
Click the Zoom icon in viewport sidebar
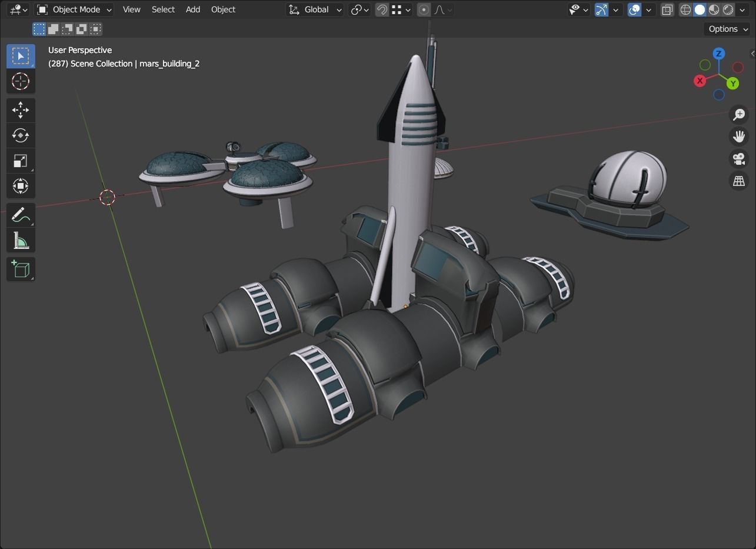738,114
